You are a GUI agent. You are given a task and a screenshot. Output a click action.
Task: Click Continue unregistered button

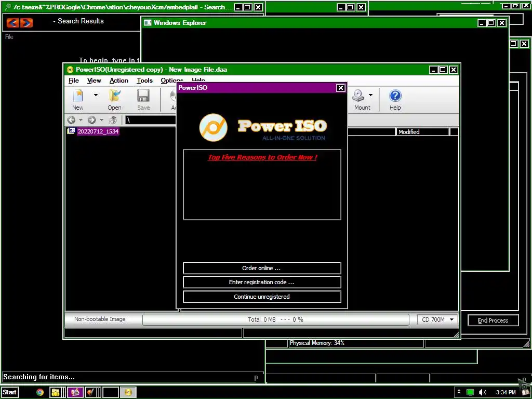262,297
